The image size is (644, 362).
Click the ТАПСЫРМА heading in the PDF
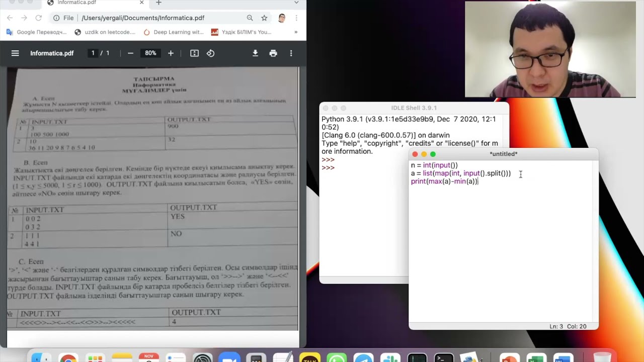(154, 79)
